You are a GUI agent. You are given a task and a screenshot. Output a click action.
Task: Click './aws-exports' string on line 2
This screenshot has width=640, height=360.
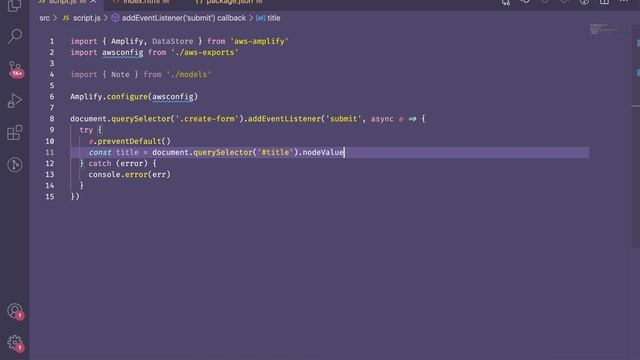point(204,52)
